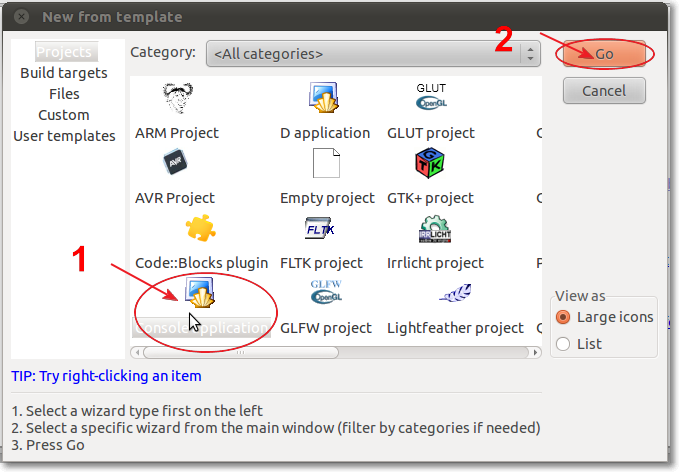Click the Go button

click(604, 54)
